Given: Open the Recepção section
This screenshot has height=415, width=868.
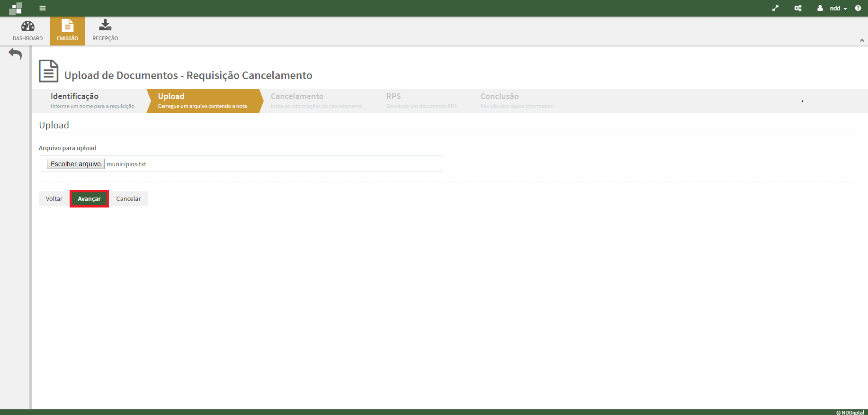Looking at the screenshot, I should (x=105, y=31).
